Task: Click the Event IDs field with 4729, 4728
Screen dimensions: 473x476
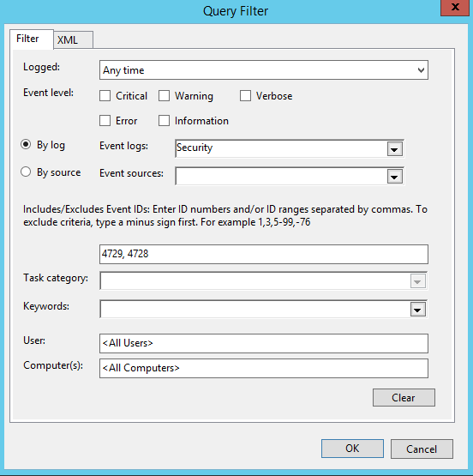Action: [264, 254]
